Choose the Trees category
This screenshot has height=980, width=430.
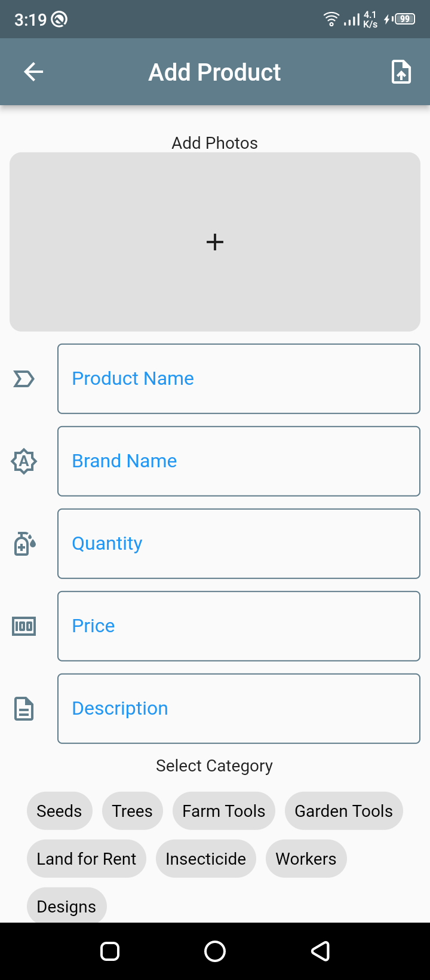pos(132,810)
